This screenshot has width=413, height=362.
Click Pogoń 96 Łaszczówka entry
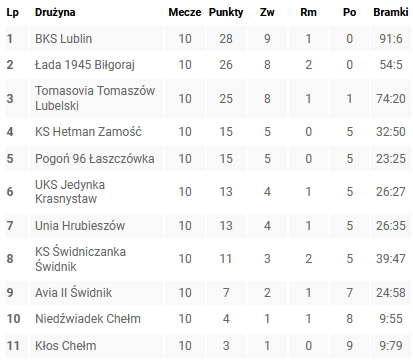95,159
